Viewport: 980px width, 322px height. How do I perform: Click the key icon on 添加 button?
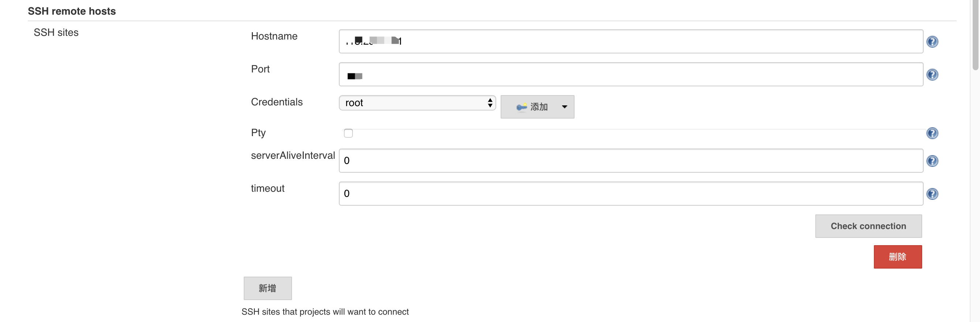pos(521,107)
